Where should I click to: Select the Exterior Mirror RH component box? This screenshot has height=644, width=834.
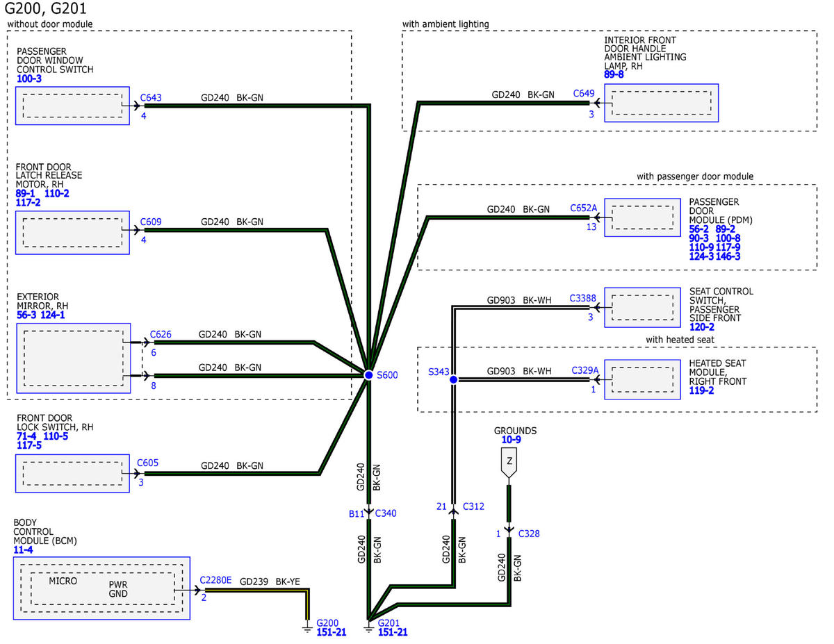point(73,358)
